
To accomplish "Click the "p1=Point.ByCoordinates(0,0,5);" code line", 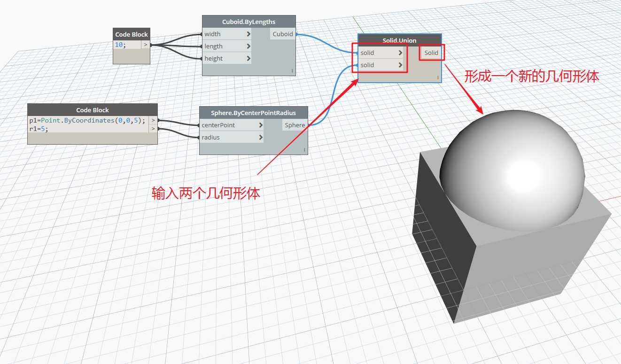I will click(87, 121).
